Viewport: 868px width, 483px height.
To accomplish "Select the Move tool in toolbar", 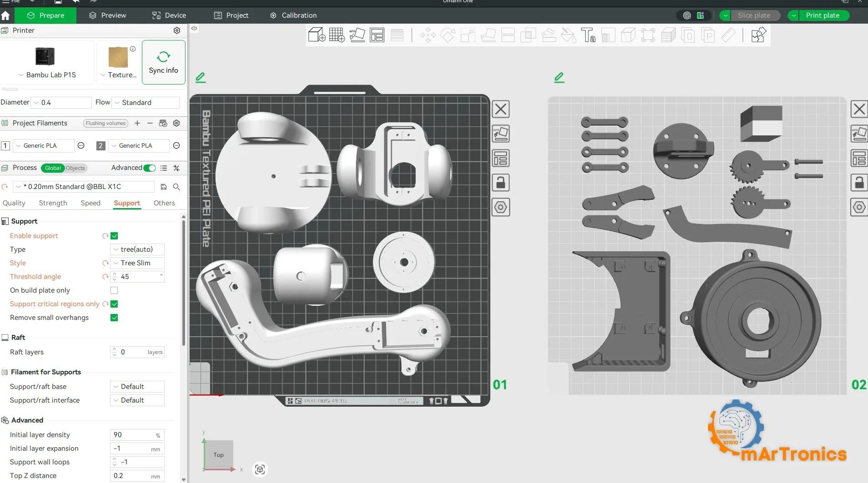I will (427, 35).
